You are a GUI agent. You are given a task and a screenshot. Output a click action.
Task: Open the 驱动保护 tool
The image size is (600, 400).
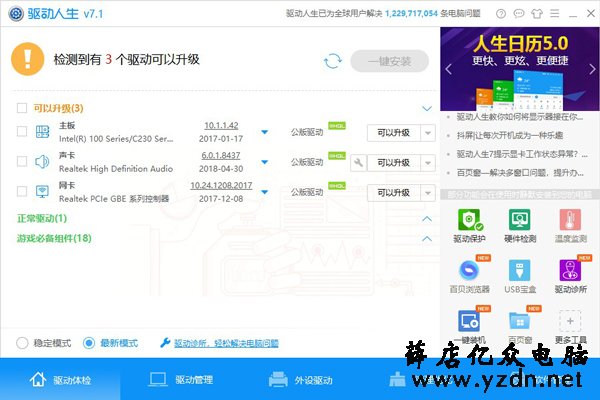click(x=470, y=226)
